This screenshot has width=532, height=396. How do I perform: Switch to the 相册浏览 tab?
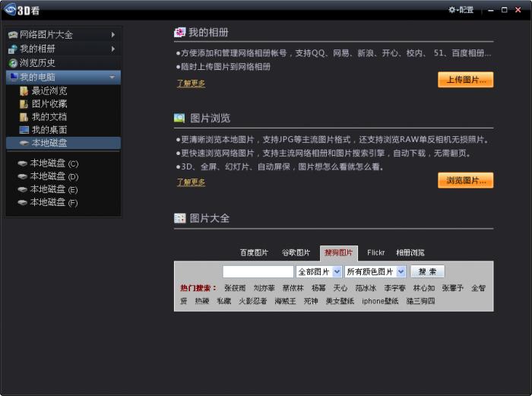click(x=410, y=252)
